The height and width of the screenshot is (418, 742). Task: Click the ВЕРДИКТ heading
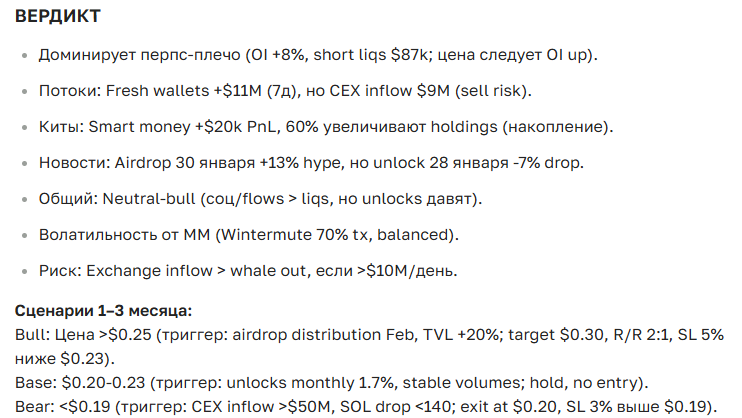click(56, 18)
